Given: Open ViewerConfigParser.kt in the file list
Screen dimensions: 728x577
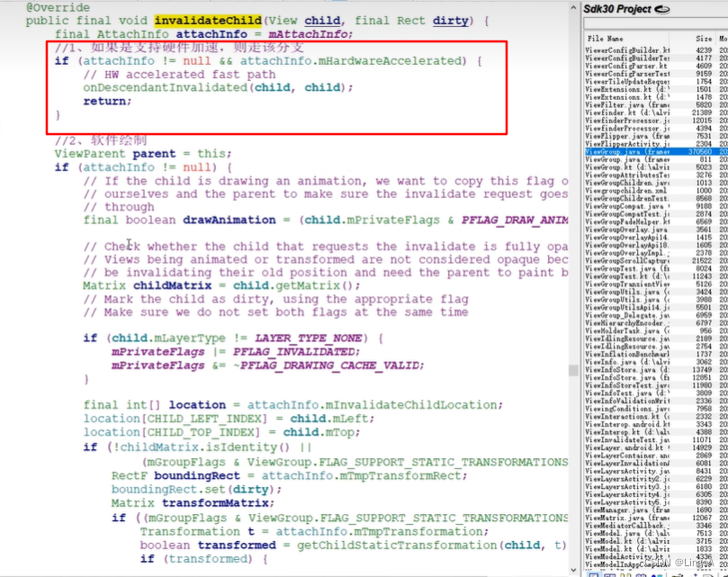Looking at the screenshot, I should [x=656, y=66].
